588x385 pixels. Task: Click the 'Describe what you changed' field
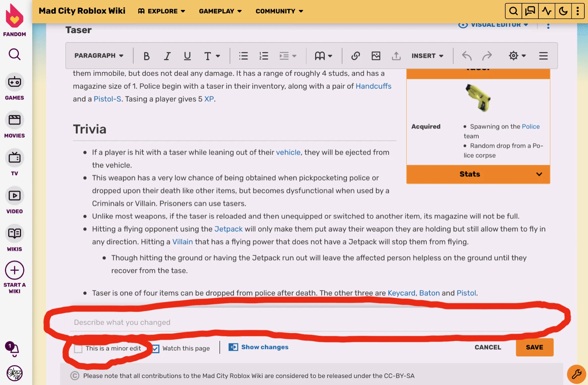[x=311, y=322]
